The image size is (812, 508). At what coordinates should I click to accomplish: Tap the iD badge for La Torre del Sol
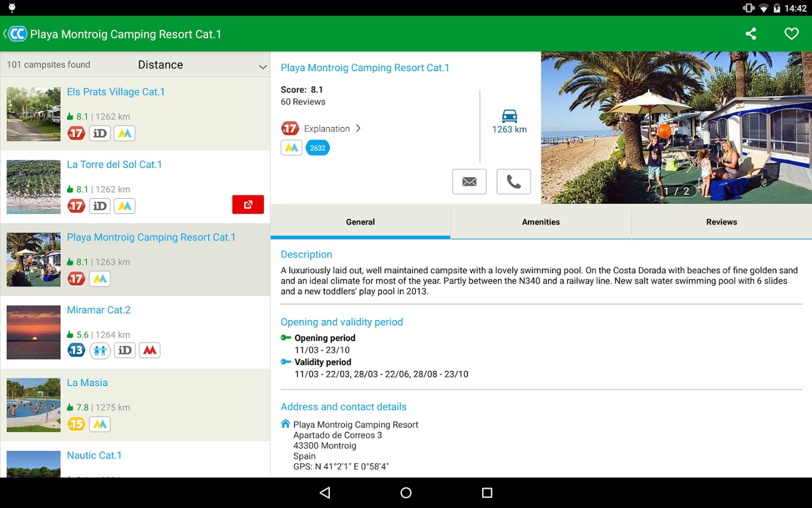coord(100,206)
